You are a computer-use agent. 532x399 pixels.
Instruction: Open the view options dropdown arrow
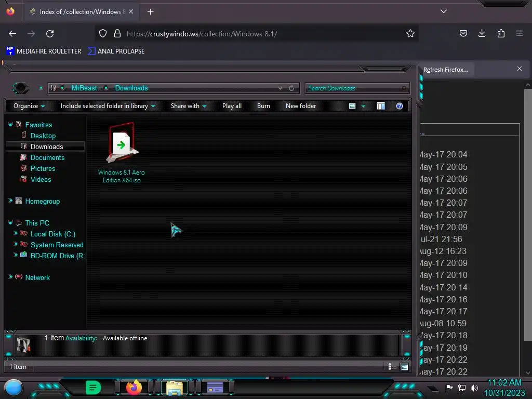tap(363, 106)
